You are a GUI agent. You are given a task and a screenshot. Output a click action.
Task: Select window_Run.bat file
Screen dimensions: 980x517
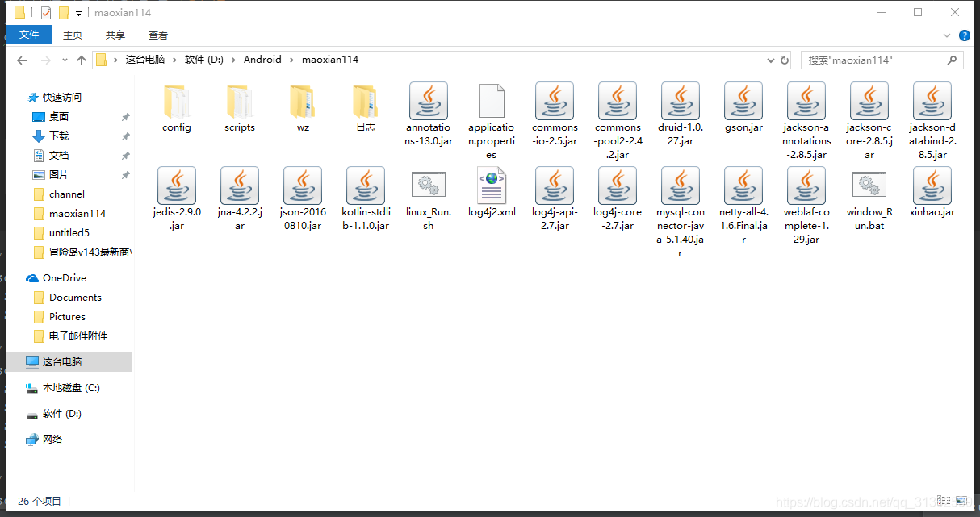869,199
